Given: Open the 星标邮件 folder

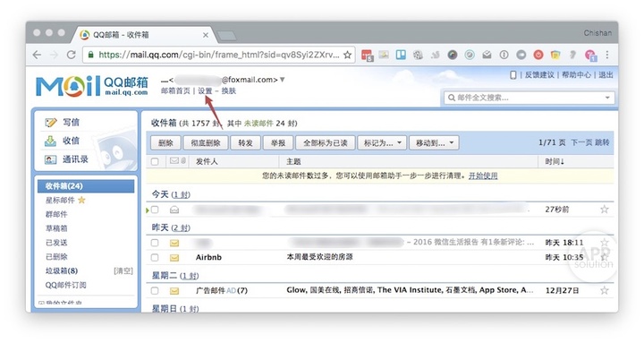Looking at the screenshot, I should [60, 201].
